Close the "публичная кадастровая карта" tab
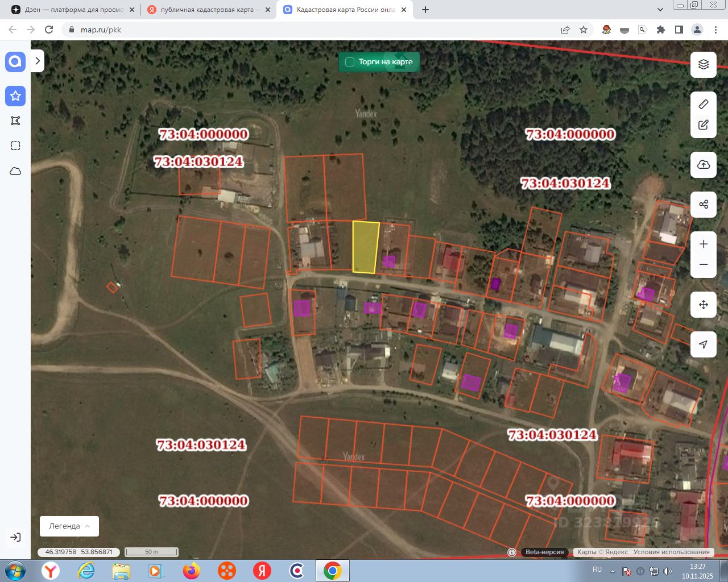Screen dimensions: 728x582 (x=268, y=10)
